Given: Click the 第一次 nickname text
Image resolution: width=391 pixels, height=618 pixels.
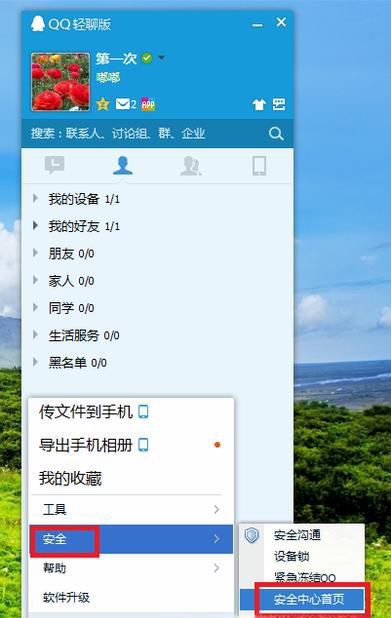Looking at the screenshot, I should coord(116,58).
